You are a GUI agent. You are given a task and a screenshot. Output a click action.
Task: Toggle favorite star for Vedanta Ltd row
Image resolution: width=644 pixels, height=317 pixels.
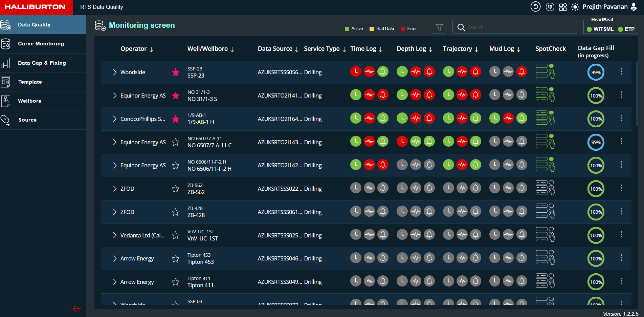click(x=175, y=235)
